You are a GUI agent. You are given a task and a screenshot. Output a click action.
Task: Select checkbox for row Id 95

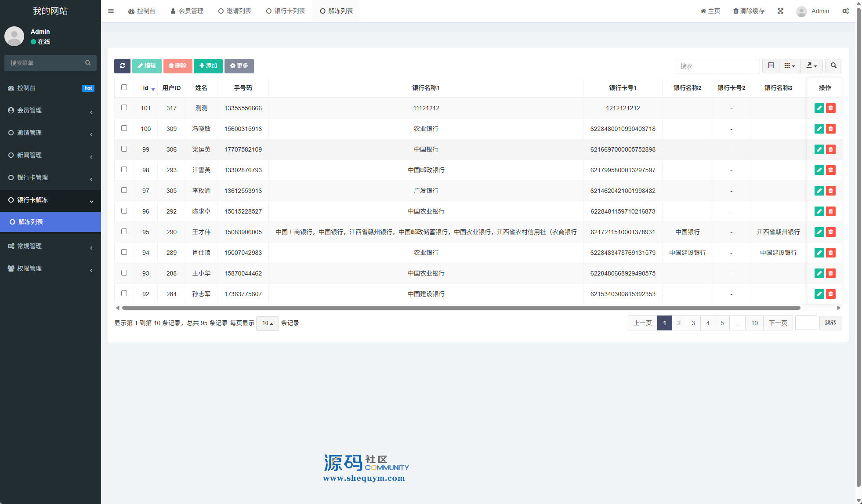[124, 232]
